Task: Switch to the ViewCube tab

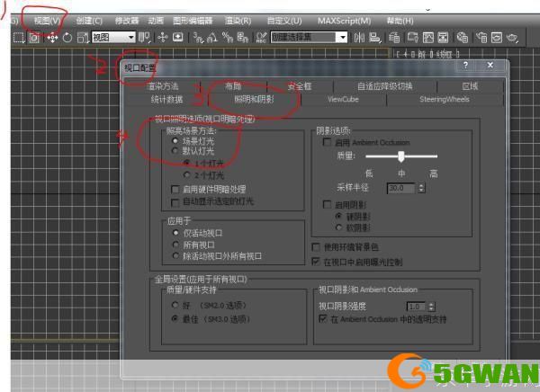Action: tap(343, 99)
